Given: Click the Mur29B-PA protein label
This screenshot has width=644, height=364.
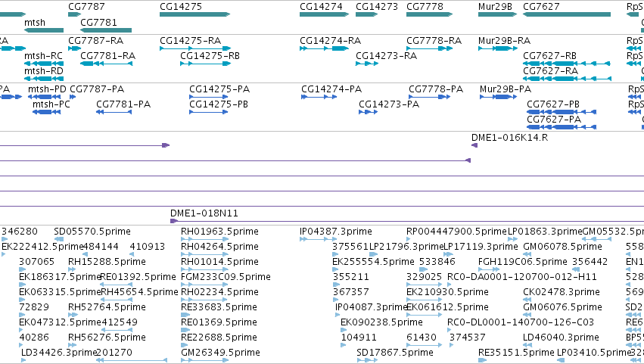Looking at the screenshot, I should [506, 89].
